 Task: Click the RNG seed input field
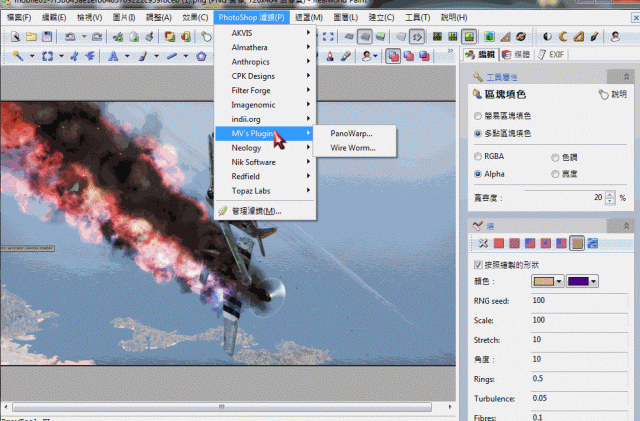[579, 301]
